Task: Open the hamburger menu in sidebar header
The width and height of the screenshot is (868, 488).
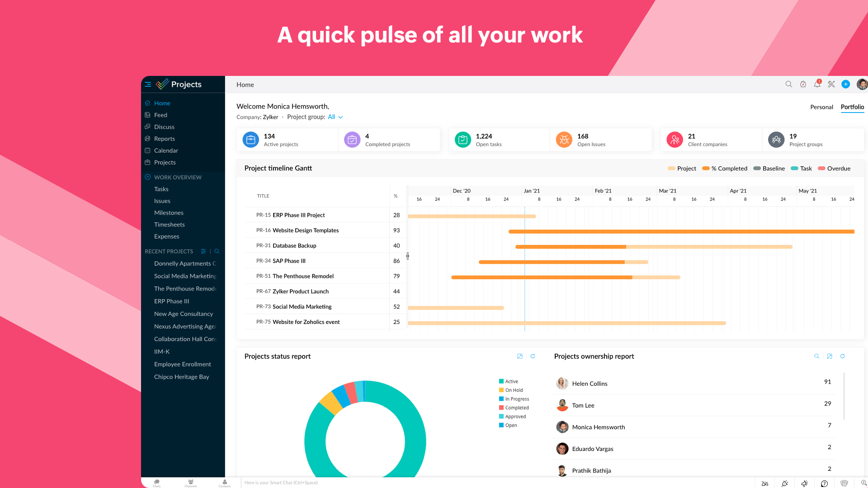Action: [x=148, y=84]
